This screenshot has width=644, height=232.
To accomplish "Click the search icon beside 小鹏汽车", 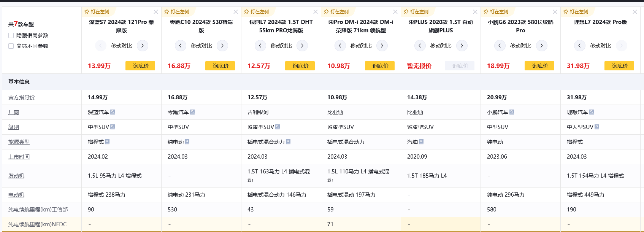I will point(512,112).
